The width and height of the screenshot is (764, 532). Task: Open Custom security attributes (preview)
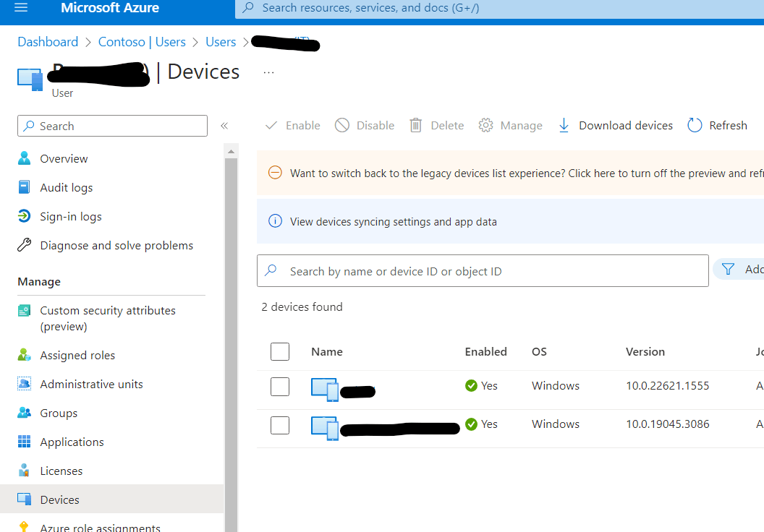108,318
